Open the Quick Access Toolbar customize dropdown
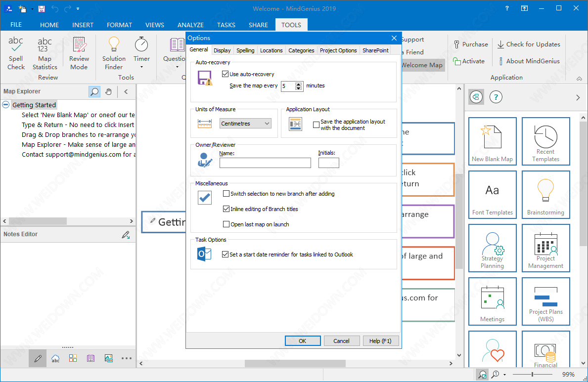 [78, 8]
